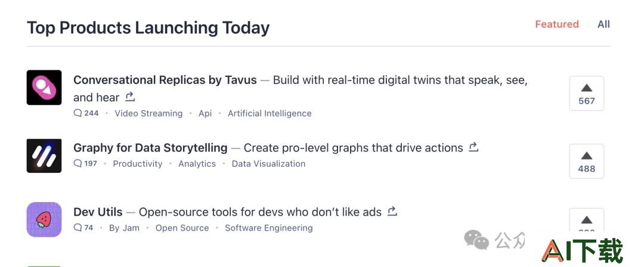Upvote Conversational Replicas by Tavus (567)
Image resolution: width=644 pixels, height=267 pixels.
click(x=587, y=93)
